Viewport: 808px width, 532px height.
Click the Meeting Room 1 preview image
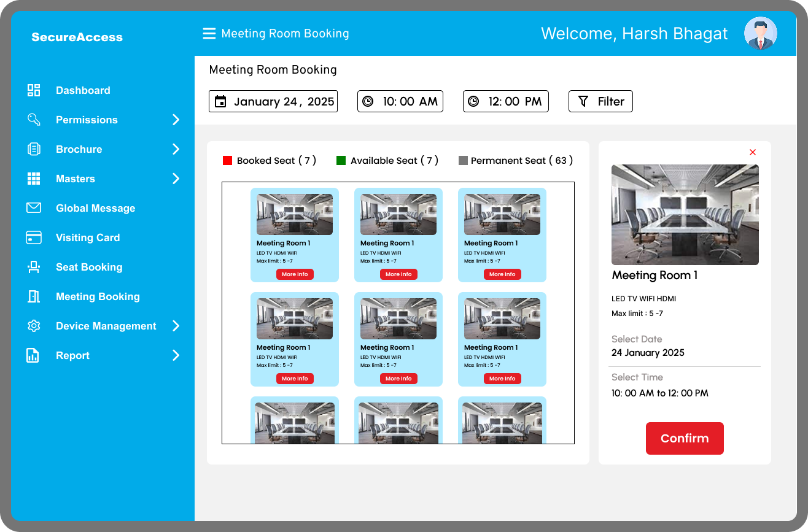point(685,214)
